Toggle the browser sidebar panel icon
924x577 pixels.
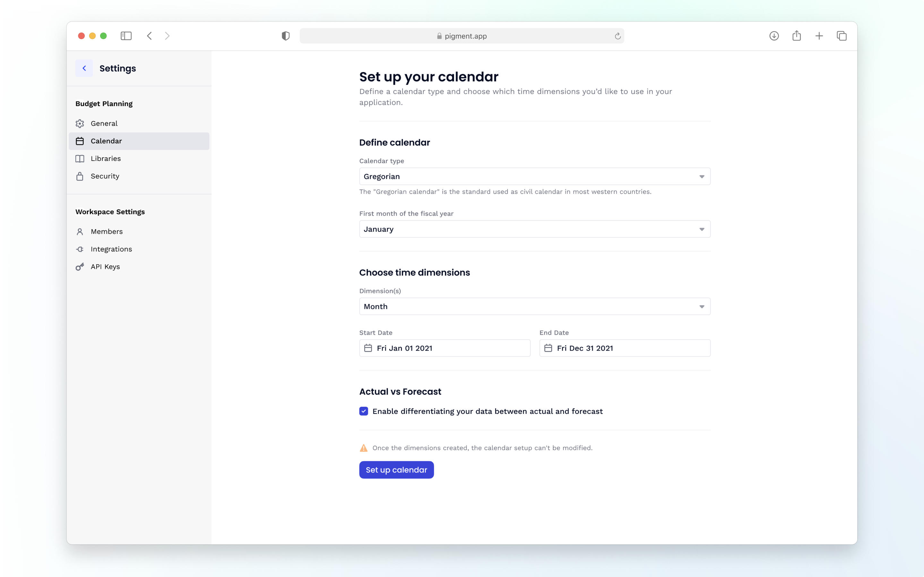(126, 36)
